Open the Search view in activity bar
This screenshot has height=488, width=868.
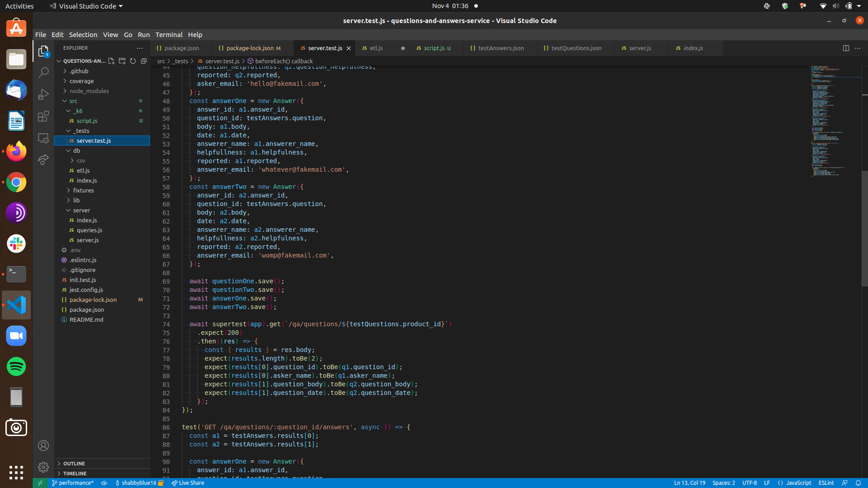43,72
